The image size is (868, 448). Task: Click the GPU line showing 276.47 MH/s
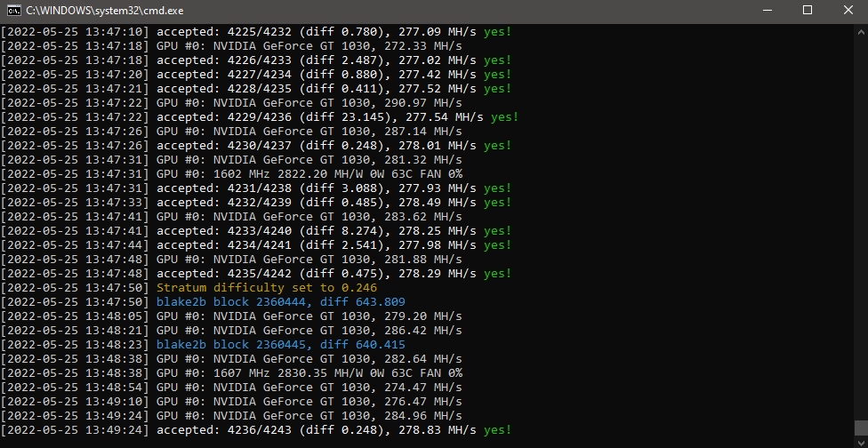pos(231,402)
